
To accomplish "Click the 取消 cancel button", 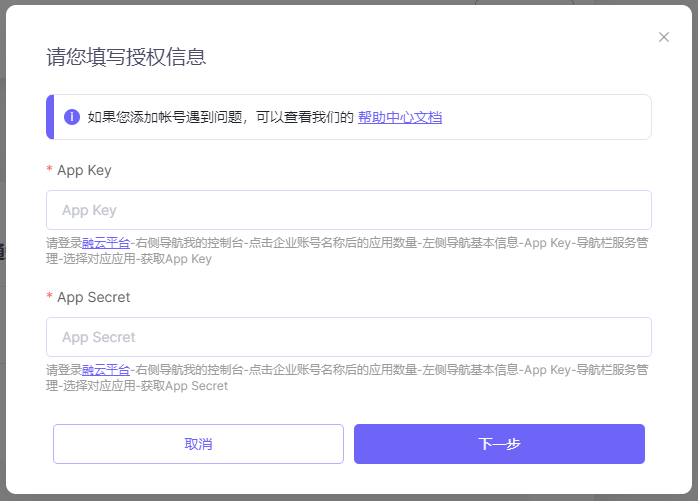I will tap(199, 444).
